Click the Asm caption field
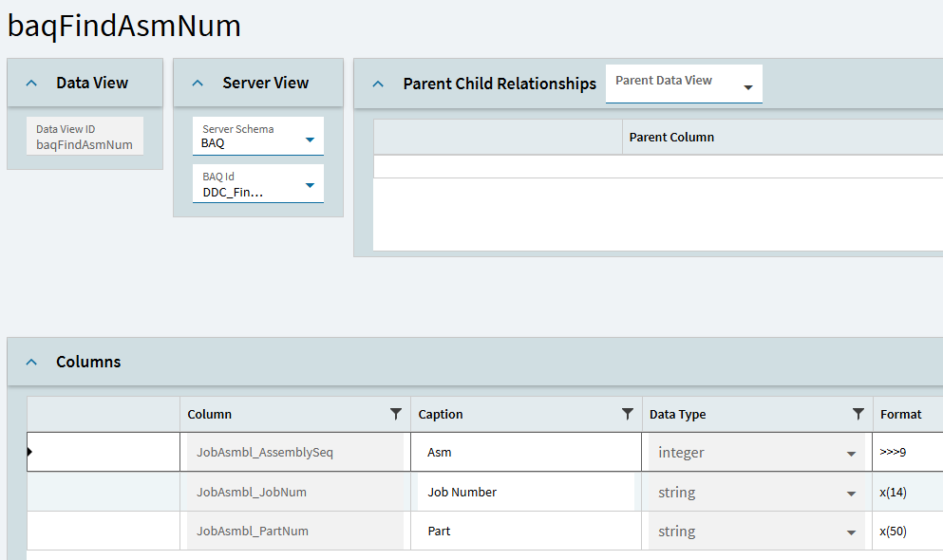This screenshot has height=560, width=943. (x=526, y=453)
